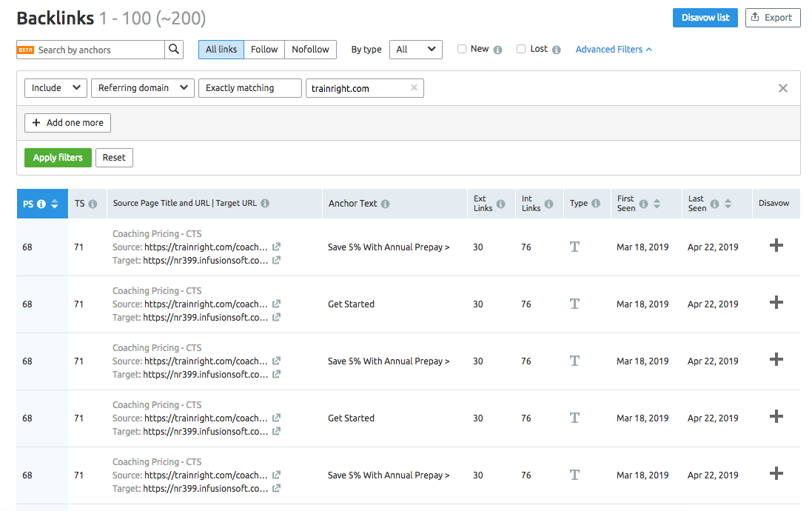
Task: Click the Anchor Text info icon
Action: coord(386,204)
